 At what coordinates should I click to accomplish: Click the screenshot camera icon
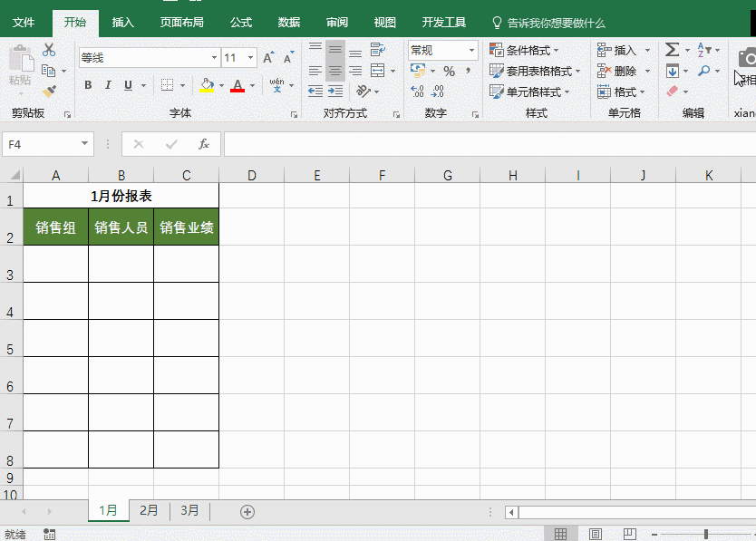point(749,56)
